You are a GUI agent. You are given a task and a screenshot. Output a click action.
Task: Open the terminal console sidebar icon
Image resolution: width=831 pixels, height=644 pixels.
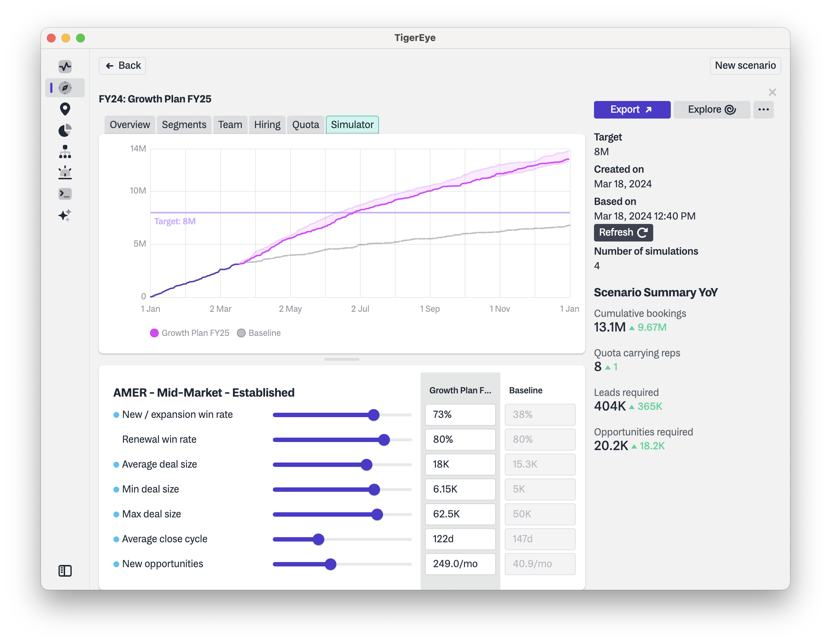[65, 194]
